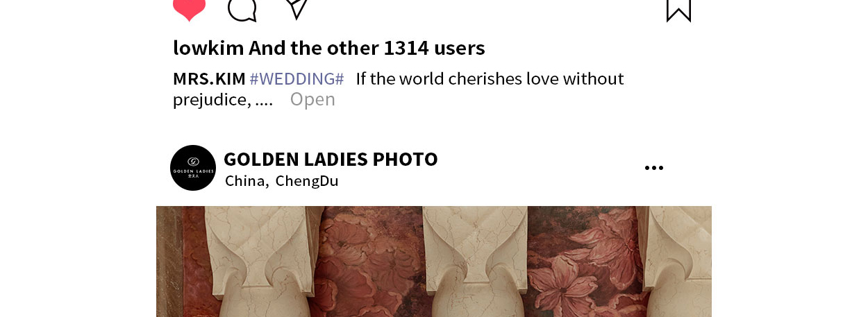Viewport: 868px width, 317px height.
Task: Click the red floral panel left of the center baluster
Action: [x=373, y=262]
